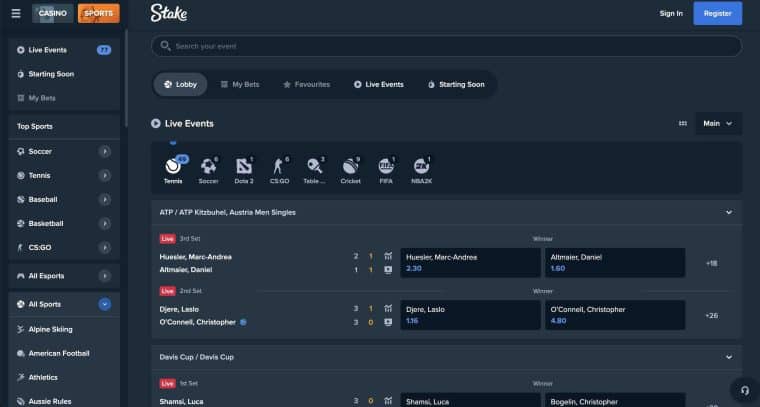Open Starting Soon in the sidebar
The height and width of the screenshot is (407, 760).
64,74
